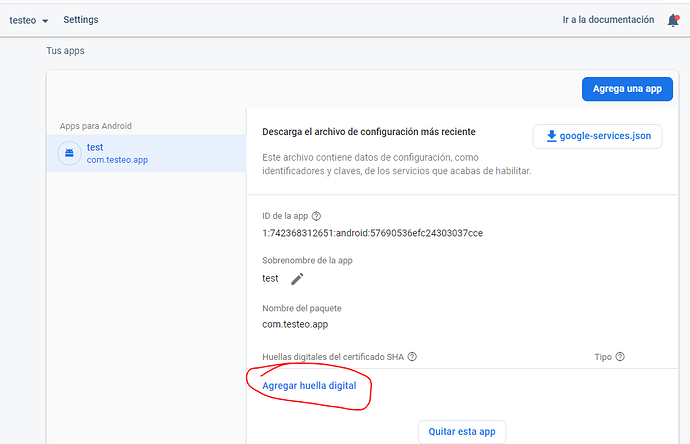The image size is (690, 444).
Task: Click Agregar huella digital link
Action: 308,385
